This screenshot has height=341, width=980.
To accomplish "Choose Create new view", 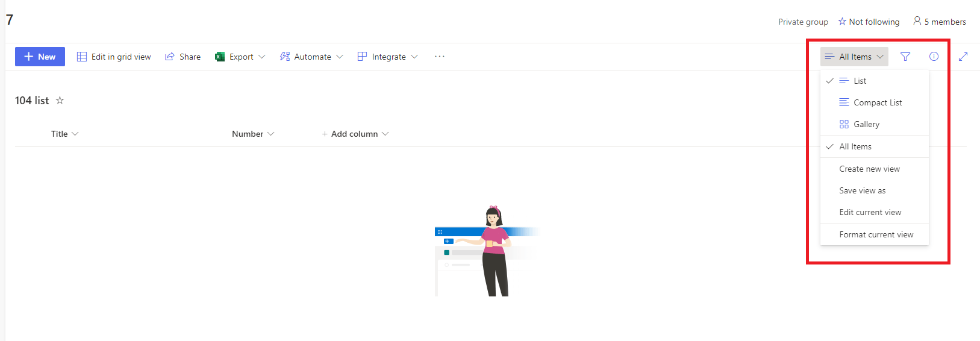I will (875, 169).
